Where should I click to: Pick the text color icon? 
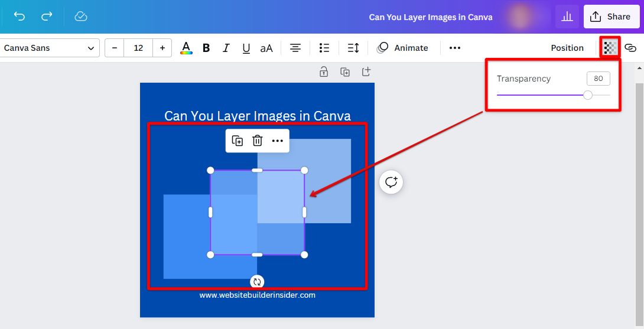click(186, 48)
